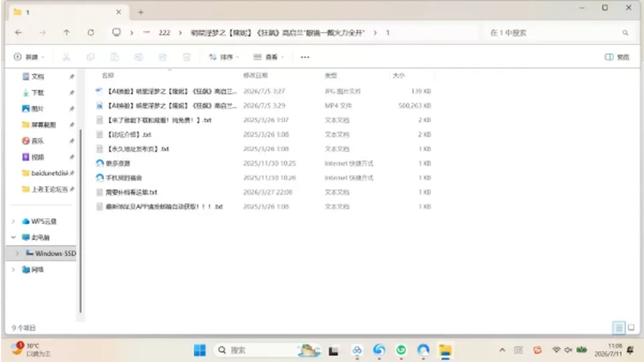Select the MP4 file icon (500,263 KB)
This screenshot has width=644, height=362.
click(99, 105)
